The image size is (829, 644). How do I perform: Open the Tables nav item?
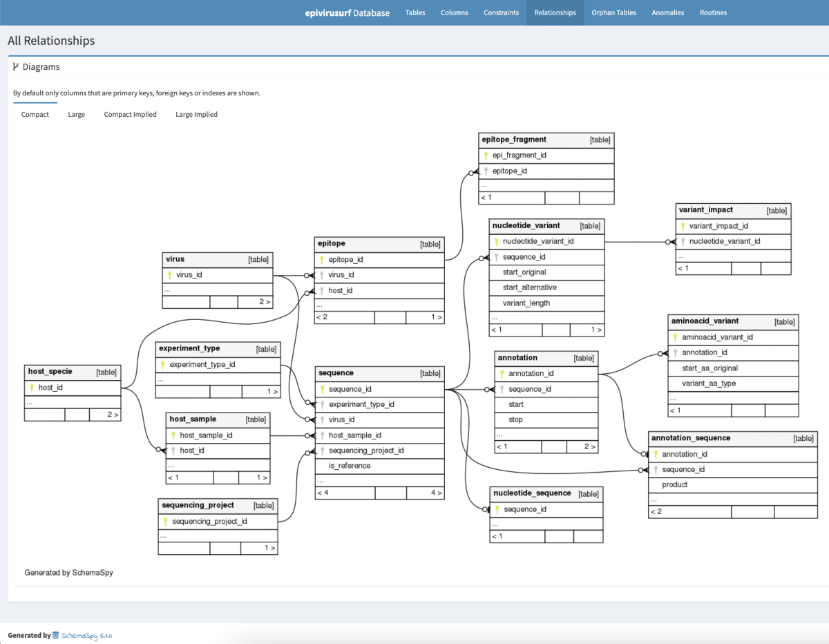415,12
